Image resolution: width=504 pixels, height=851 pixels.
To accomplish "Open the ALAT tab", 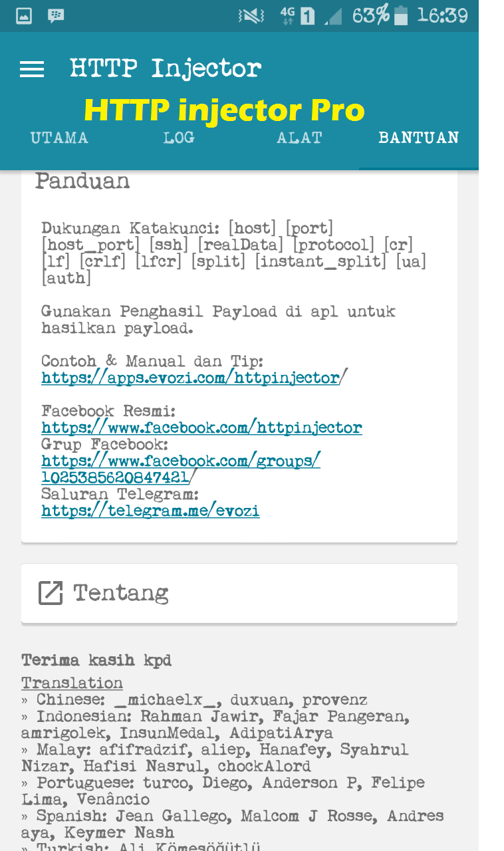I will [x=299, y=138].
